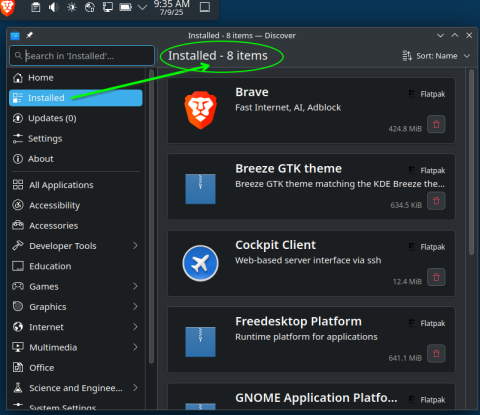
Task: Open Breeze GTK theme details
Action: point(311,187)
